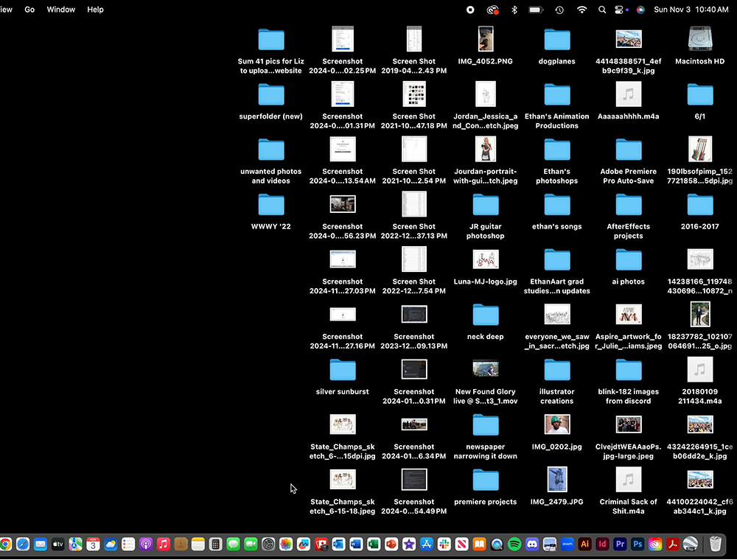This screenshot has height=560, width=737.
Task: Launch Adobe InDesign from the Dock
Action: click(602, 544)
